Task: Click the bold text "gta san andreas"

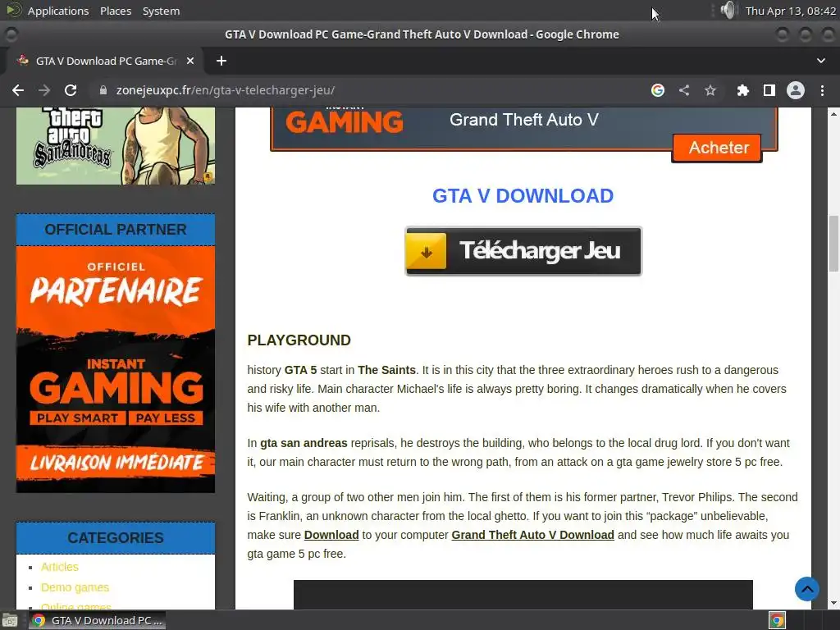Action: pyautogui.click(x=304, y=443)
